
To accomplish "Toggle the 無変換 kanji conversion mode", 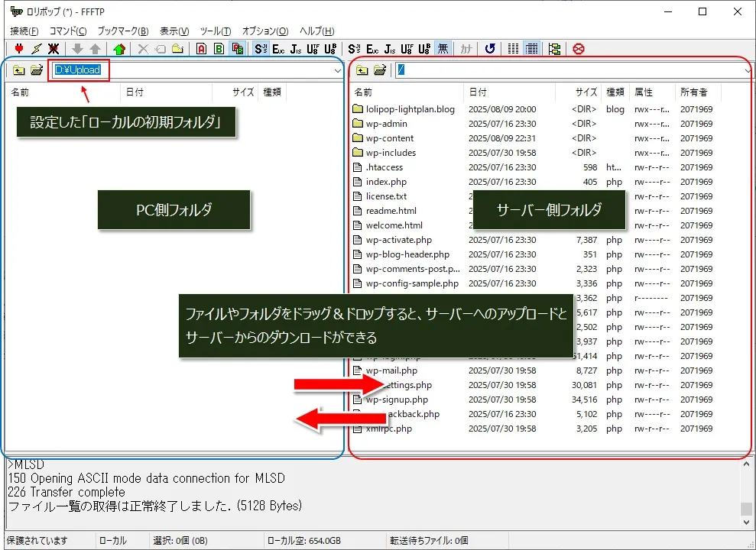I will (x=443, y=48).
